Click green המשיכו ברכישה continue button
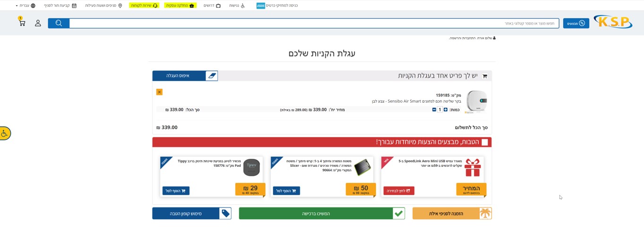Screen dimensions: 644x233 tap(322, 214)
